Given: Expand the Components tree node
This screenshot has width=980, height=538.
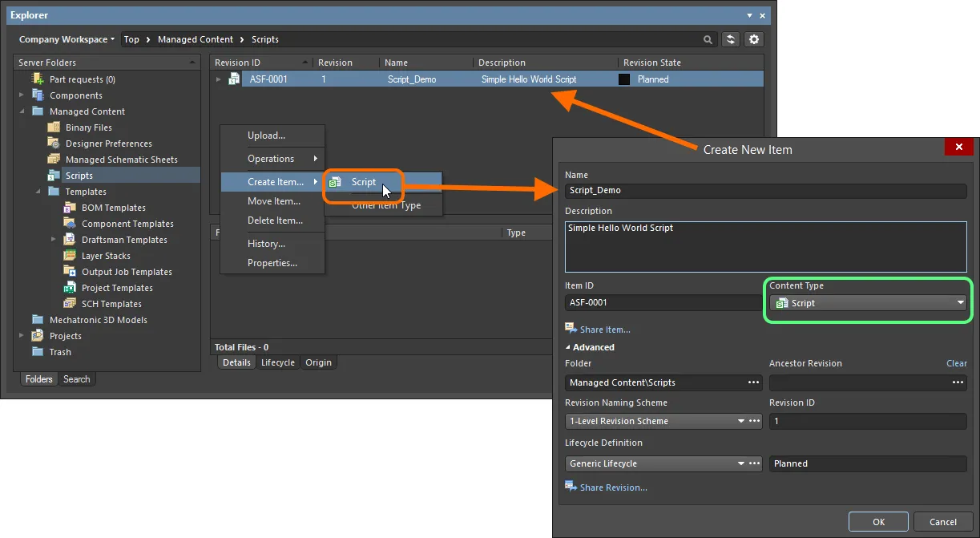Looking at the screenshot, I should tap(22, 95).
